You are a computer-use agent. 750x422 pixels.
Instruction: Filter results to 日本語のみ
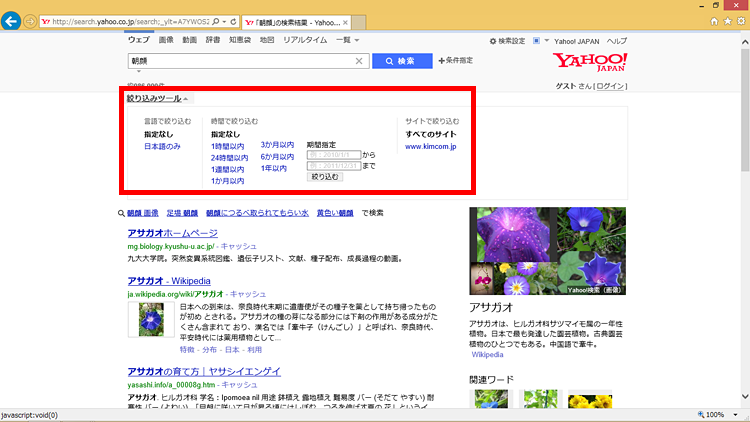click(x=162, y=146)
